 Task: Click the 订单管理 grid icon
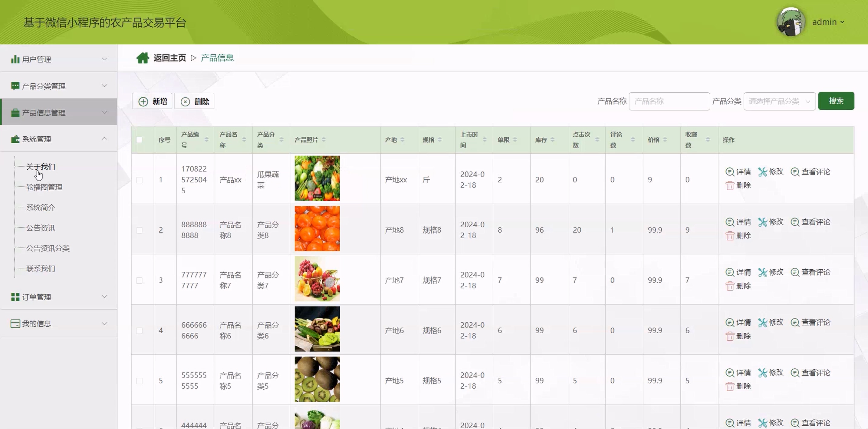pyautogui.click(x=15, y=297)
